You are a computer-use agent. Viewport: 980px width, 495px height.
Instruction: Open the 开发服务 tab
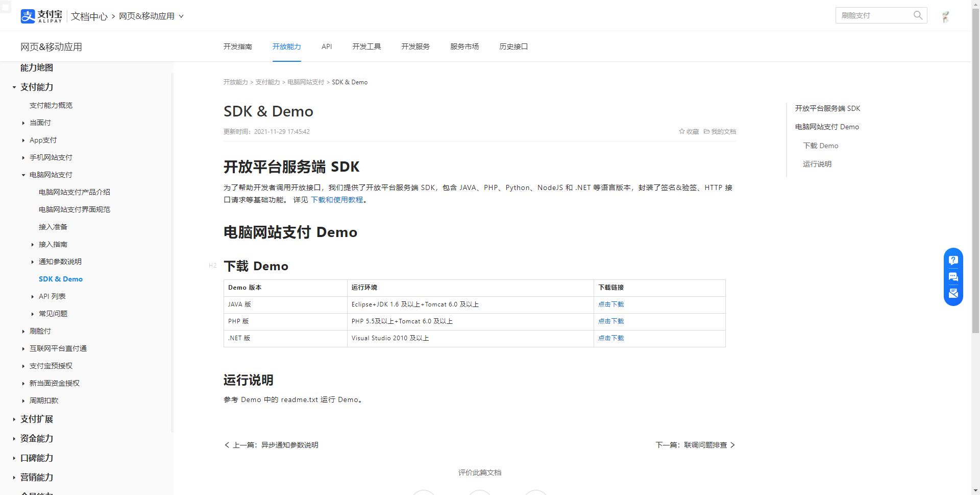pyautogui.click(x=415, y=46)
